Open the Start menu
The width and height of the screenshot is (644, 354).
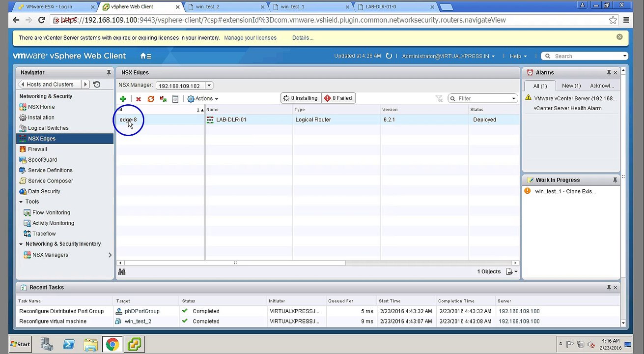click(21, 344)
